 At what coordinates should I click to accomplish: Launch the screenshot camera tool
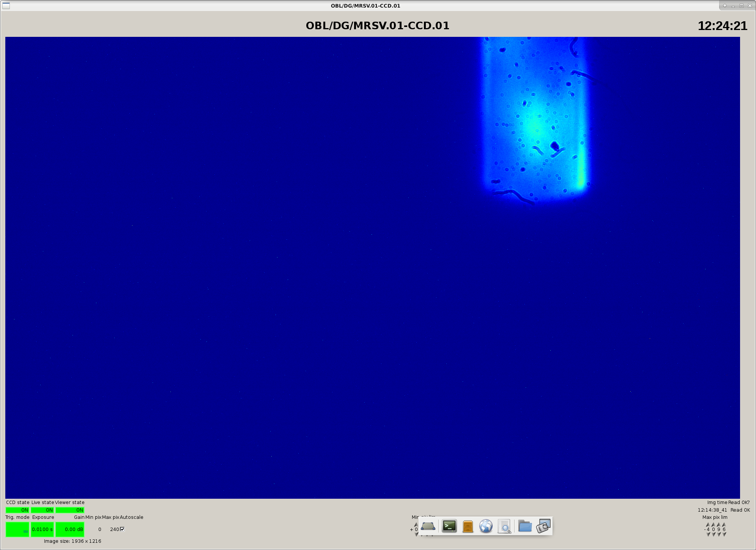(543, 526)
